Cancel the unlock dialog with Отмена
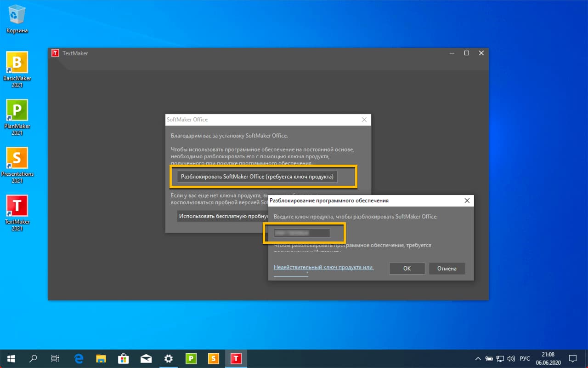Viewport: 588px width, 368px height. [447, 268]
